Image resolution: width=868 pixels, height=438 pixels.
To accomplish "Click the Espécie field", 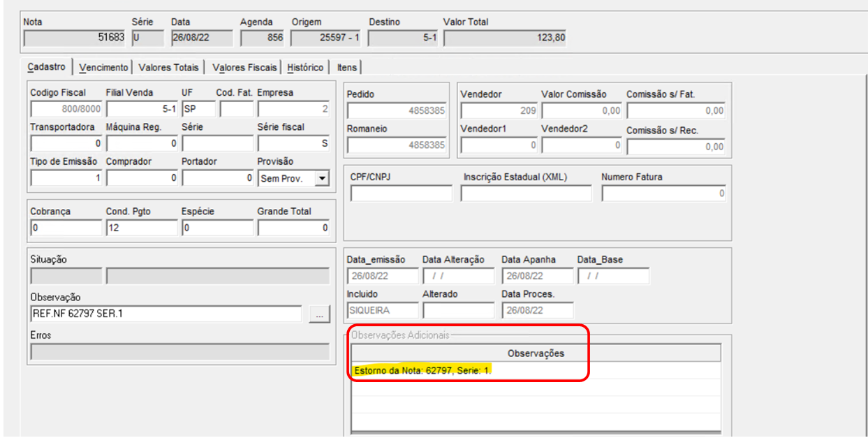I will click(218, 228).
